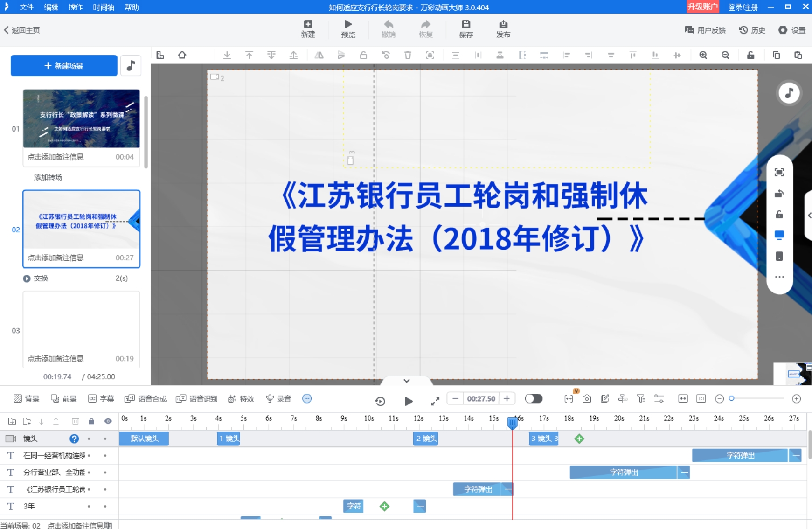
Task: Click the copy icon in canvas toolbar
Action: point(776,55)
